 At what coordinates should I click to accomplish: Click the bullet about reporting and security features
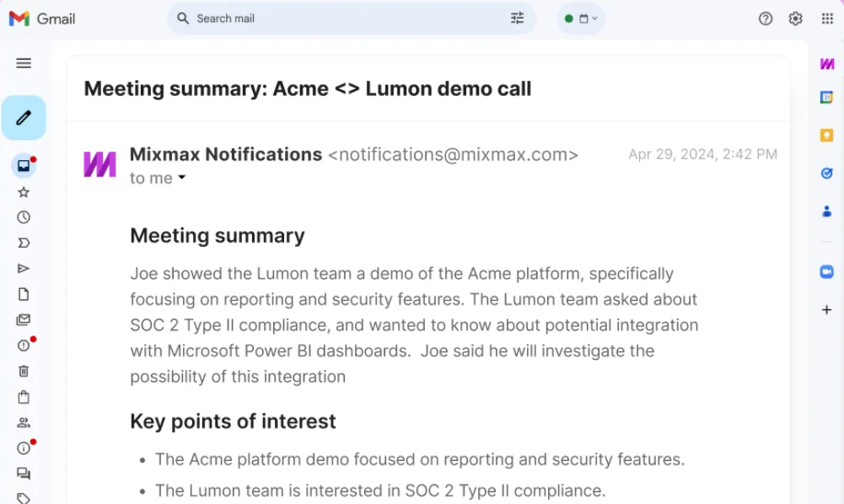(420, 459)
